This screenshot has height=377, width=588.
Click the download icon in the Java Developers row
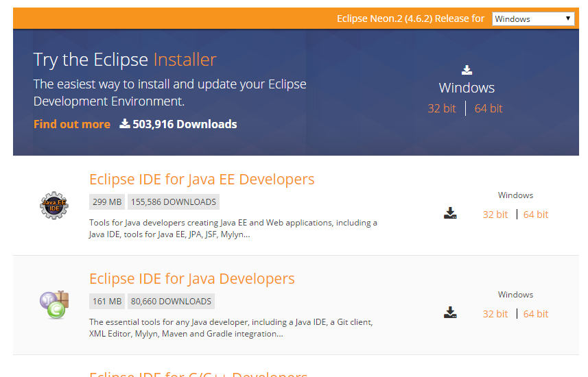pyautogui.click(x=450, y=312)
